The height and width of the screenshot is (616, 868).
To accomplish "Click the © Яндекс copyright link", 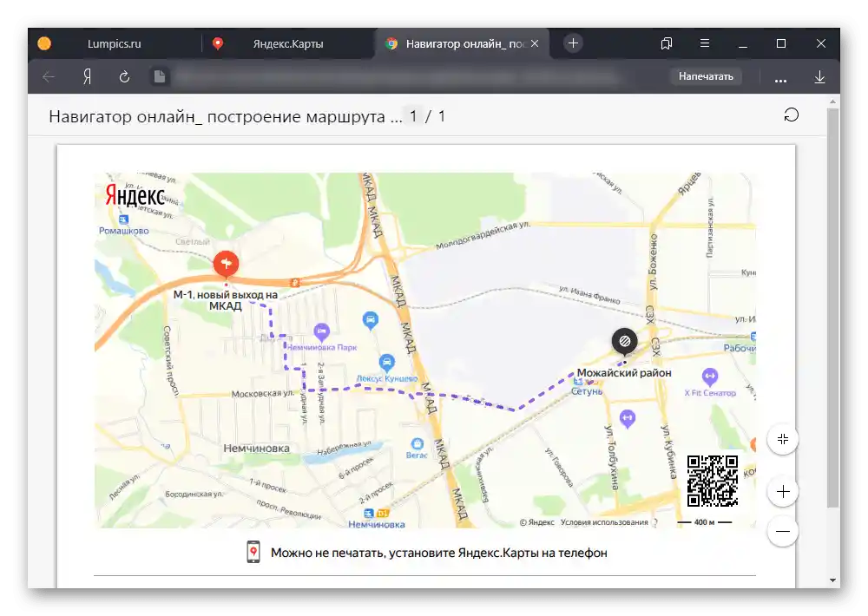I will point(537,522).
